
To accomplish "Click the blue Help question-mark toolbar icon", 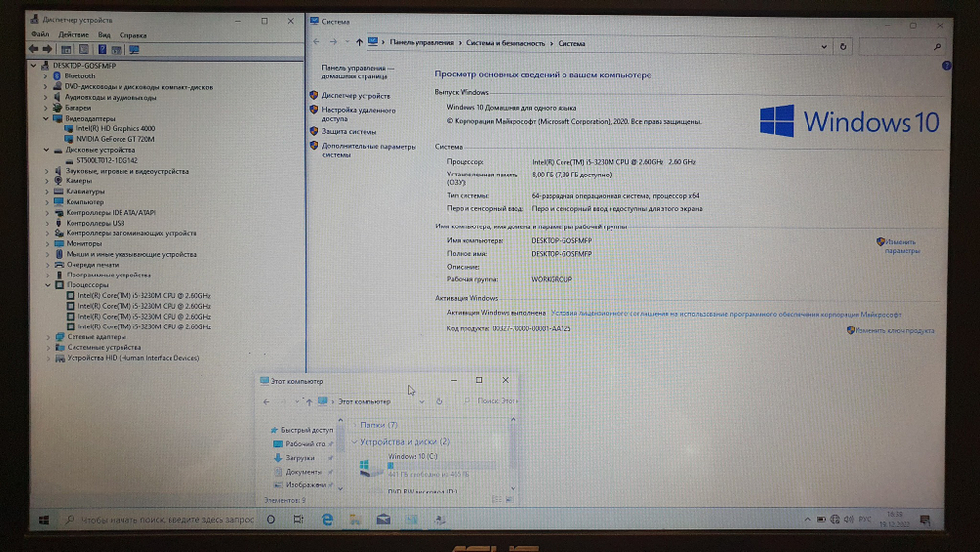I will point(102,49).
